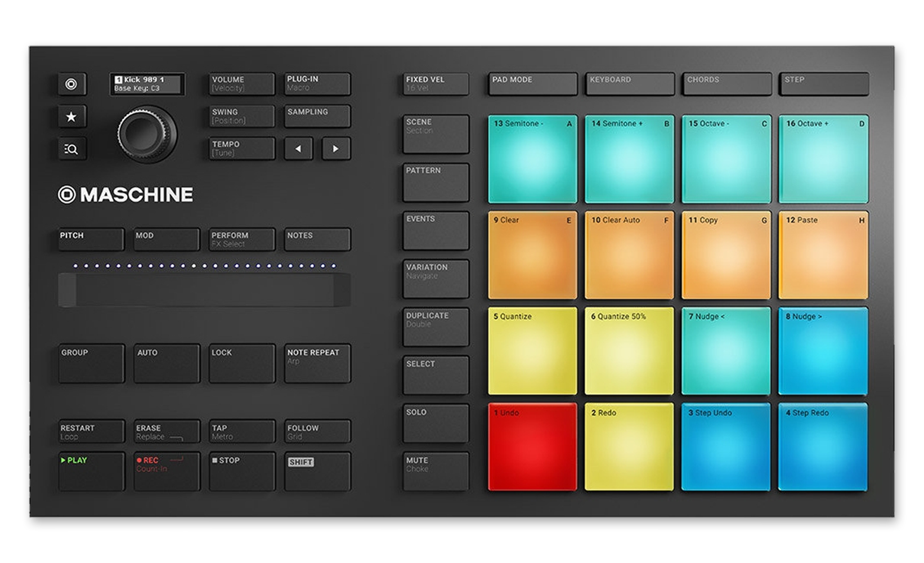Toggle the FIXED VEL button
Viewport: 924px width, 563px height.
[436, 84]
